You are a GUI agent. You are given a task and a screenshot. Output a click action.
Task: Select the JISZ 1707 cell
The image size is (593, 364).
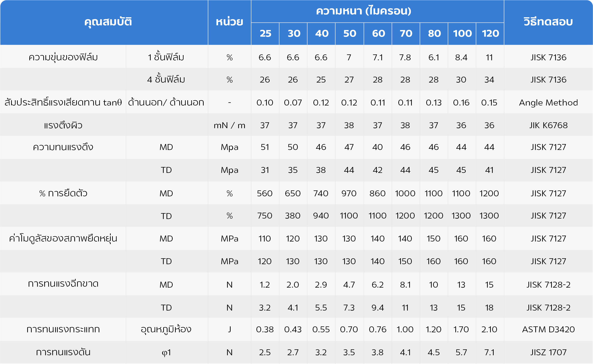click(x=548, y=352)
